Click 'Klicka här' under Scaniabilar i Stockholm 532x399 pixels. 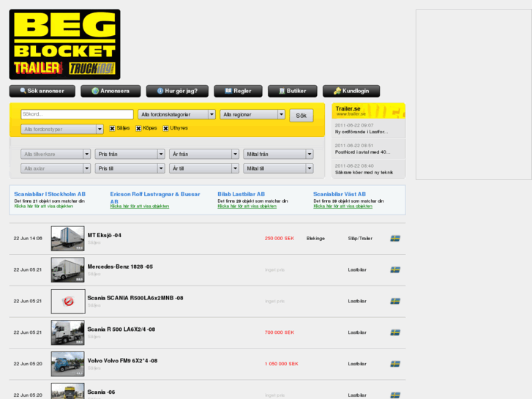[43, 206]
